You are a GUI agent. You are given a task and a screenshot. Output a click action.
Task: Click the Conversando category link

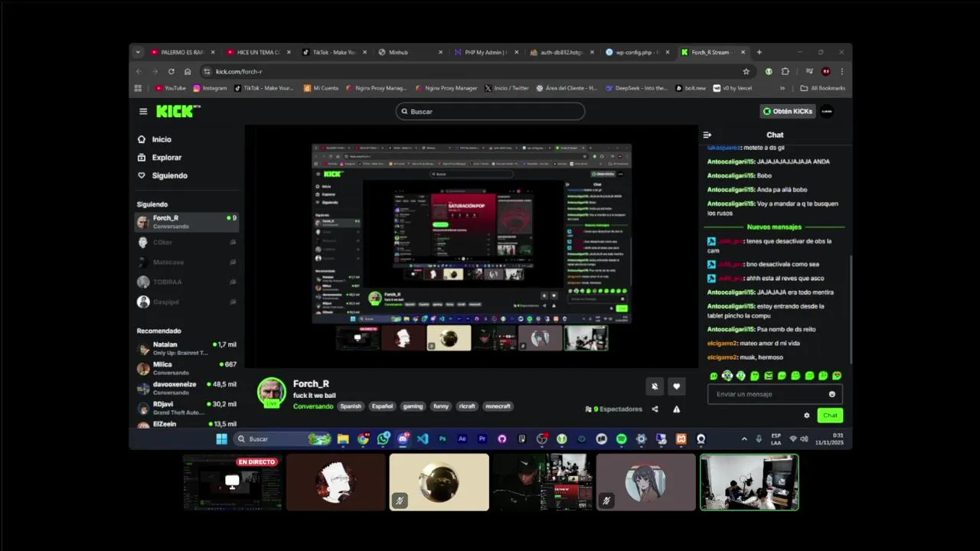pos(313,406)
